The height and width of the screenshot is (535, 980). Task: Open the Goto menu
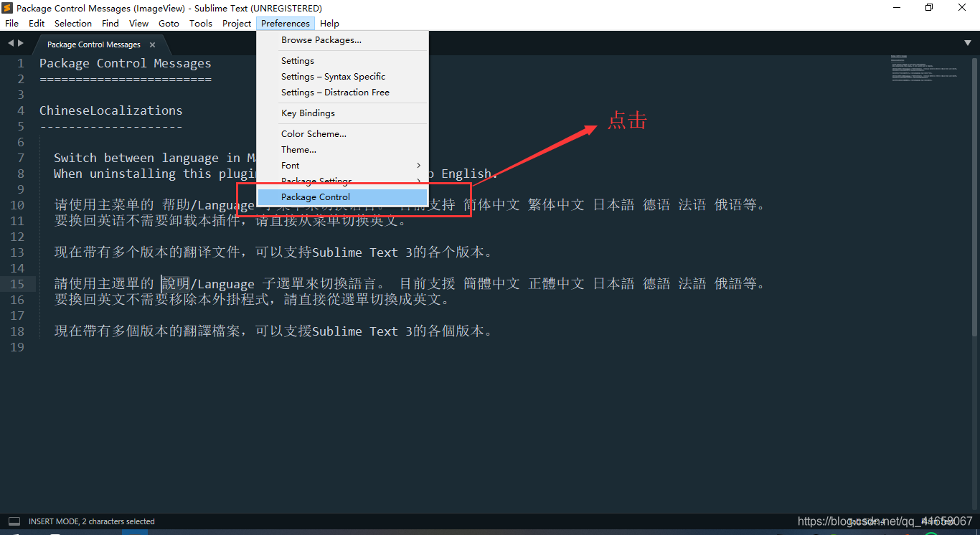click(169, 23)
